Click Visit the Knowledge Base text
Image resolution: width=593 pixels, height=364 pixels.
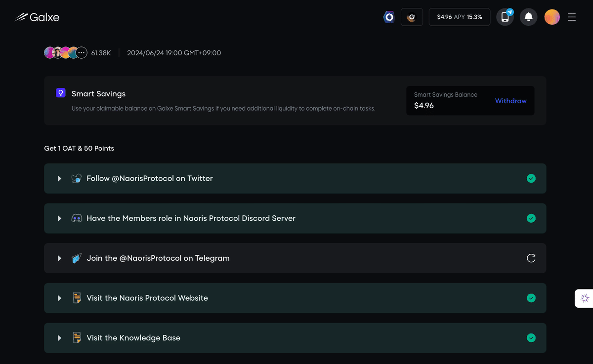click(133, 338)
